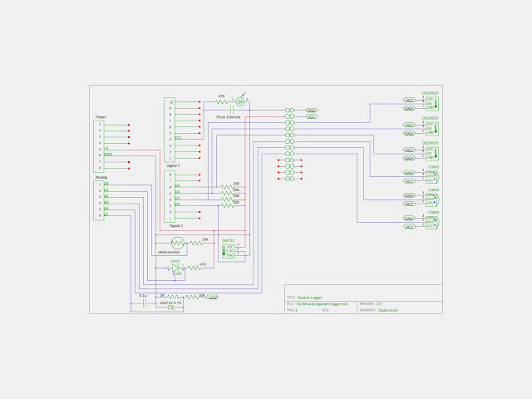Select the 10K pull-up resistor on the D5 line
This screenshot has height=399, width=532.
(227, 187)
